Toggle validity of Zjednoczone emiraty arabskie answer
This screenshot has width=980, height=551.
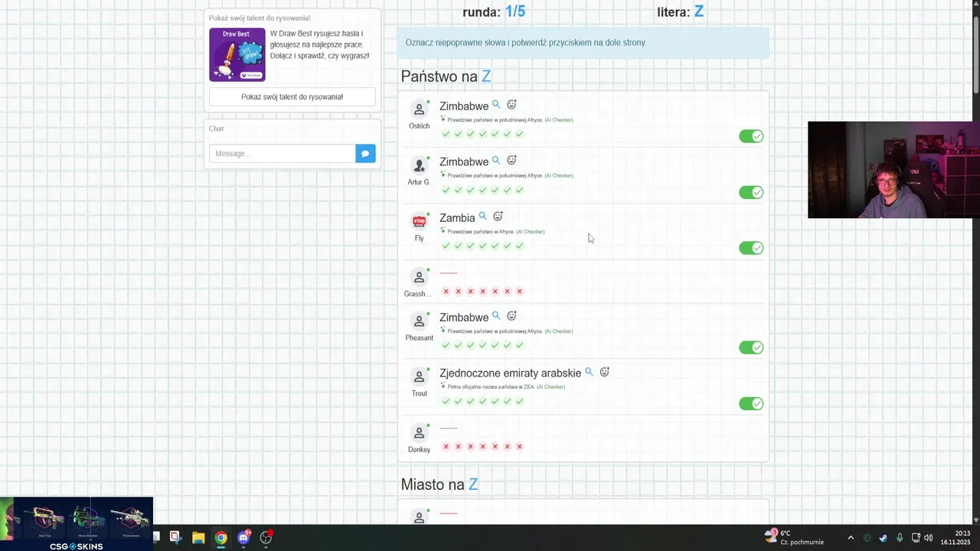[x=751, y=403]
